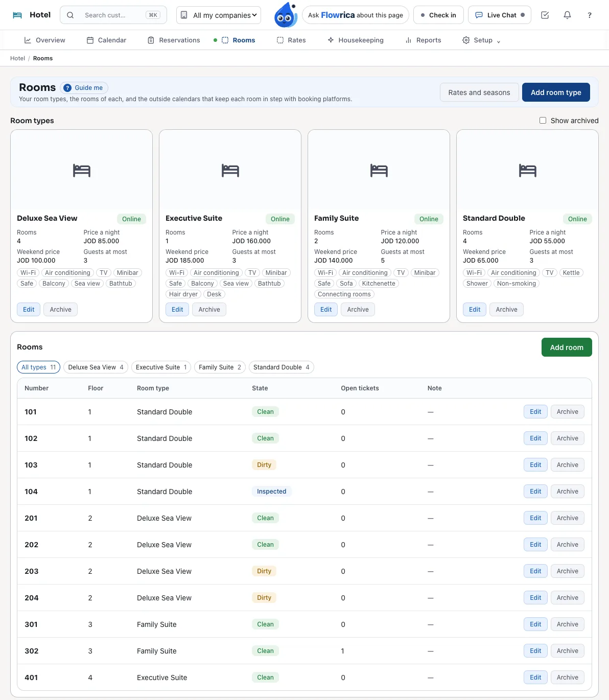Click the Executive Suite bed image
The image size is (609, 700).
point(230,170)
